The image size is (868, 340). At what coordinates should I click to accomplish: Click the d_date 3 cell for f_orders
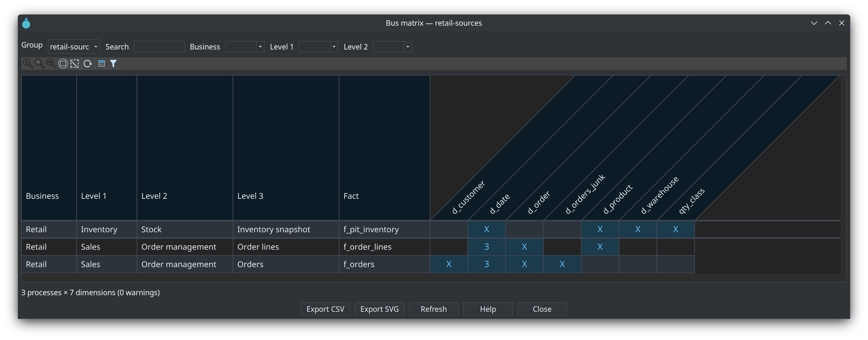tap(487, 264)
